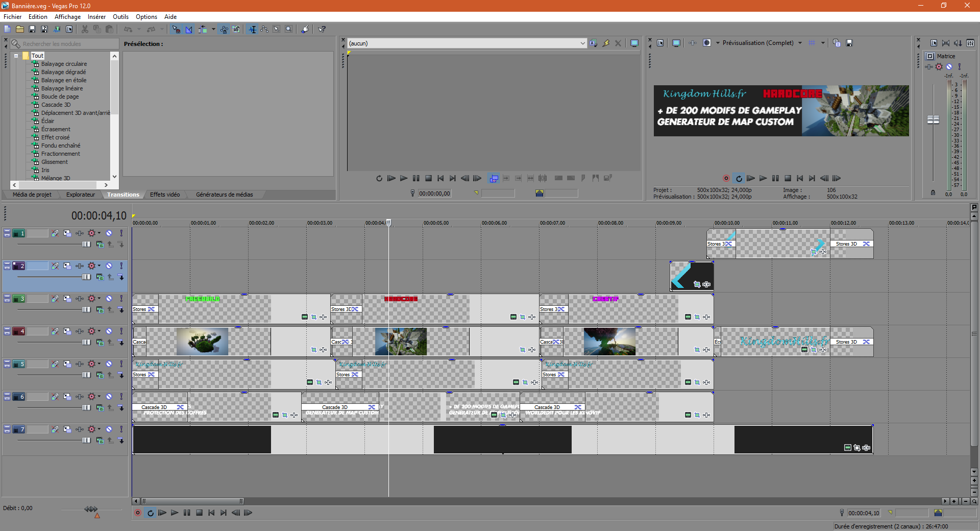Select the Cascade 3D transition

[56, 105]
